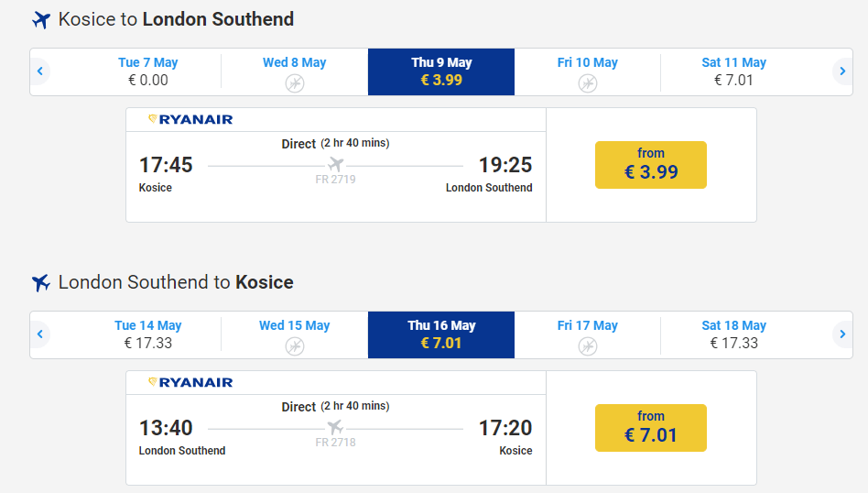Click the plane icon beside Kosice to London Southend

point(40,20)
